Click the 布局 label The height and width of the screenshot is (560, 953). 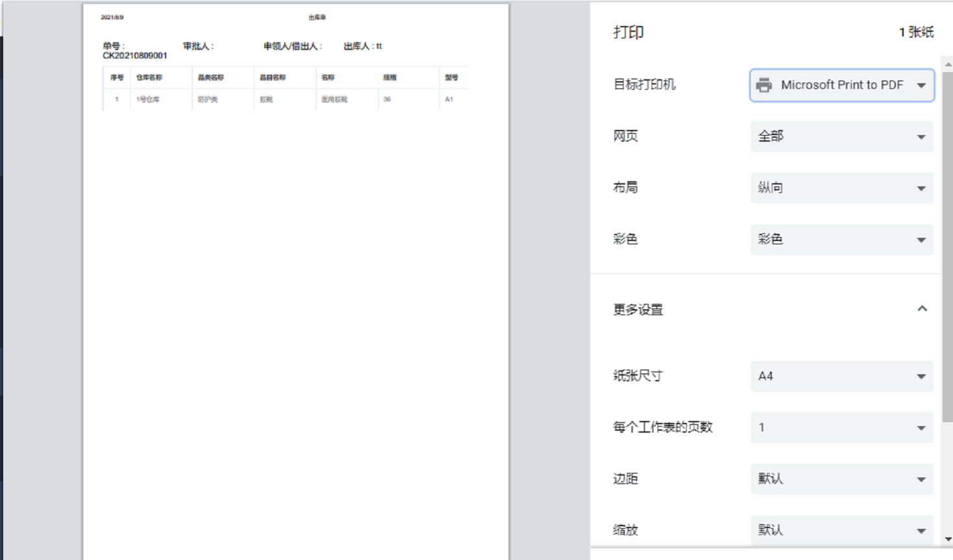[626, 187]
